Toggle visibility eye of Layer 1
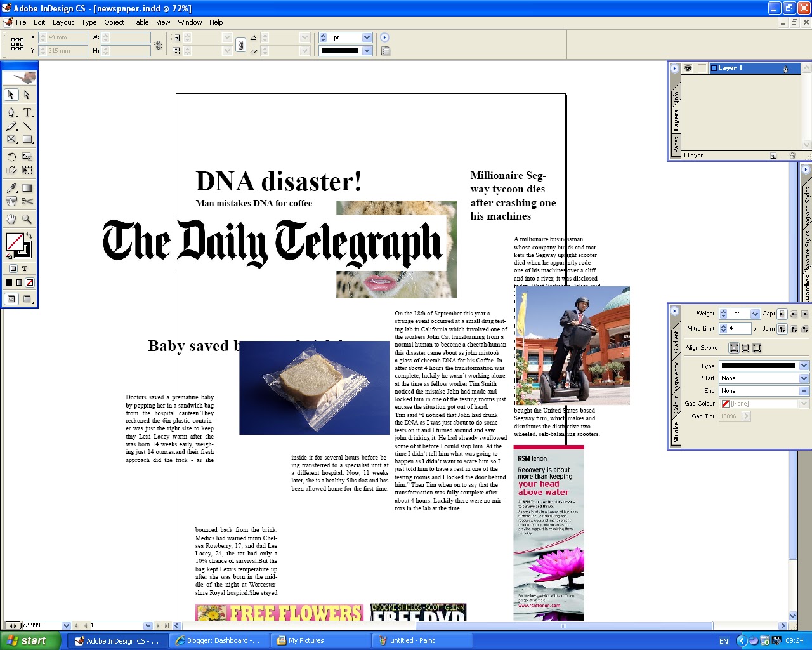 (688, 68)
